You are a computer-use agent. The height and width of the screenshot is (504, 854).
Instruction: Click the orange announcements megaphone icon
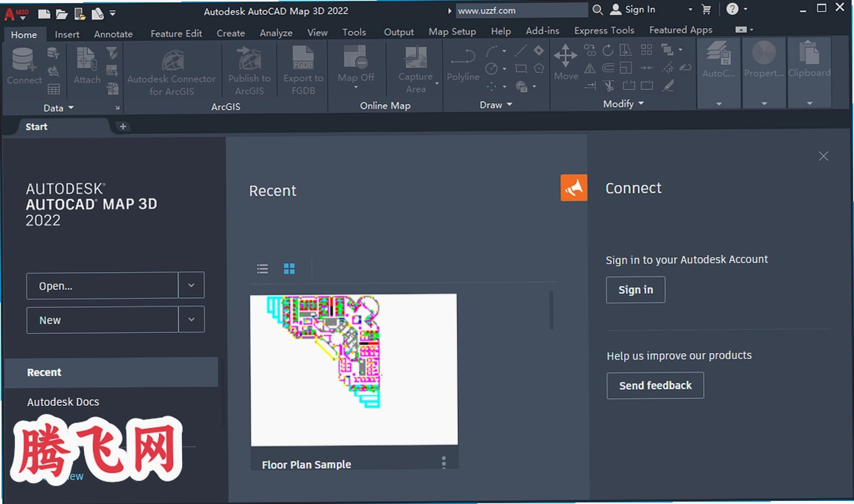click(574, 188)
